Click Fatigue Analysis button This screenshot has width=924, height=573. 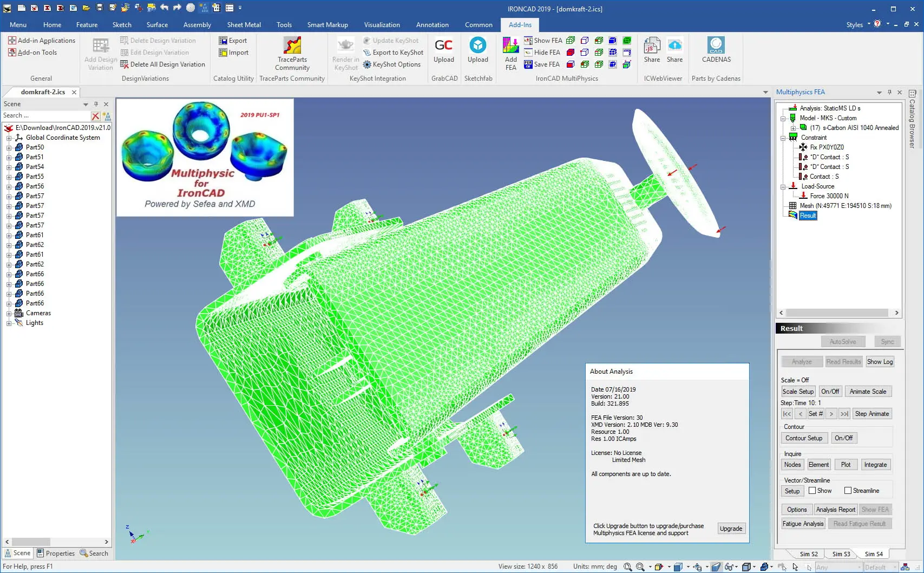point(803,524)
